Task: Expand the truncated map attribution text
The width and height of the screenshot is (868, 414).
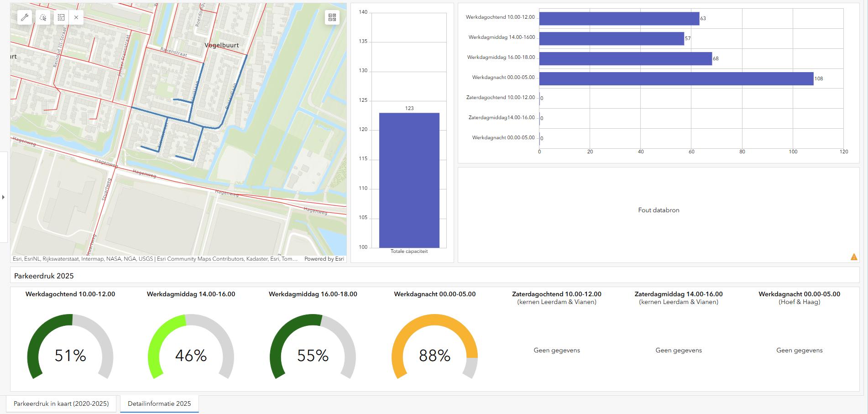Action: 155,259
